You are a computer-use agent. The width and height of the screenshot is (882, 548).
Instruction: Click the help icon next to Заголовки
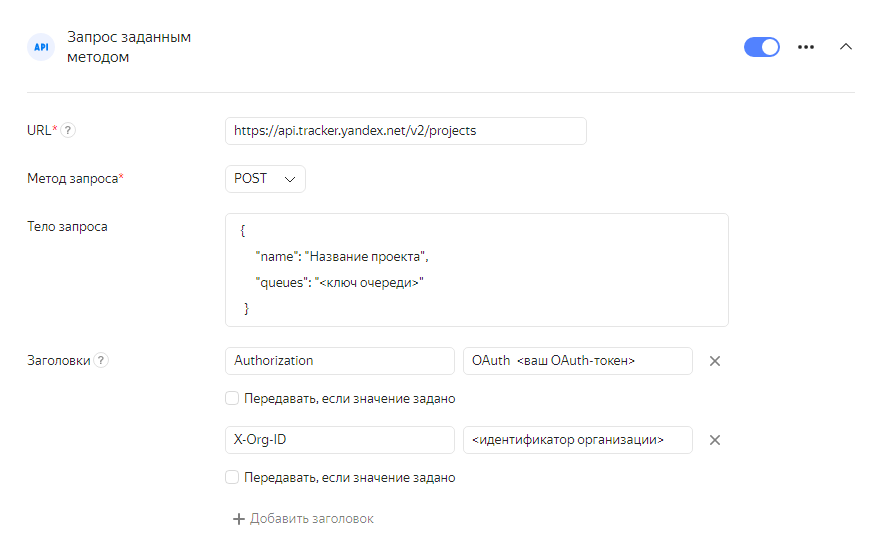click(x=101, y=361)
